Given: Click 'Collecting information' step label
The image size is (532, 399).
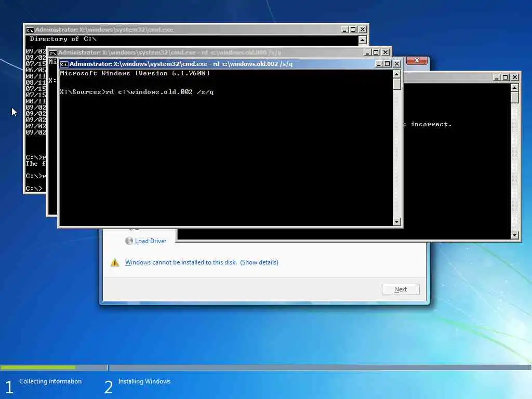Looking at the screenshot, I should (x=50, y=381).
